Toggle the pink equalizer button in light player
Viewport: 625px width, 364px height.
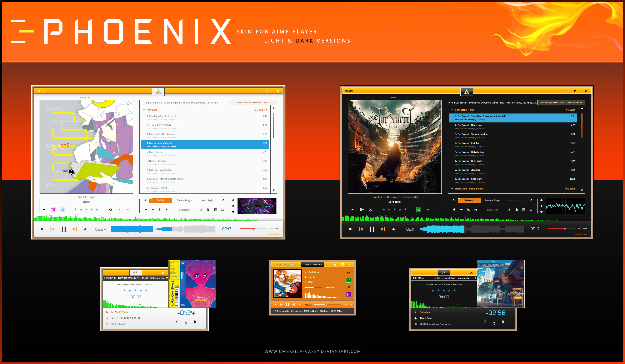[x=53, y=210]
